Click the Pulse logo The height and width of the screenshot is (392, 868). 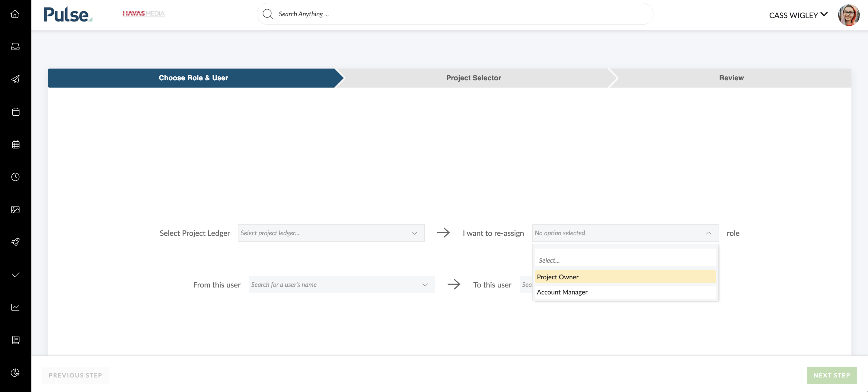68,14
